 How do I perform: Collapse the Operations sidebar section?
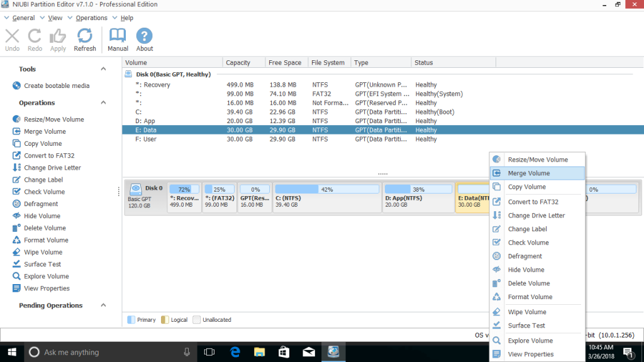(x=104, y=102)
